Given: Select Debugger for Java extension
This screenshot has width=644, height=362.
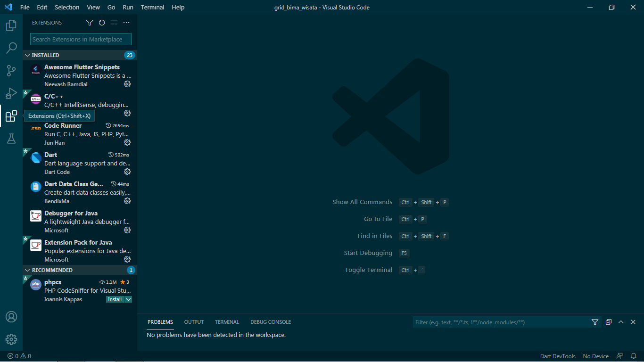Looking at the screenshot, I should pyautogui.click(x=80, y=222).
